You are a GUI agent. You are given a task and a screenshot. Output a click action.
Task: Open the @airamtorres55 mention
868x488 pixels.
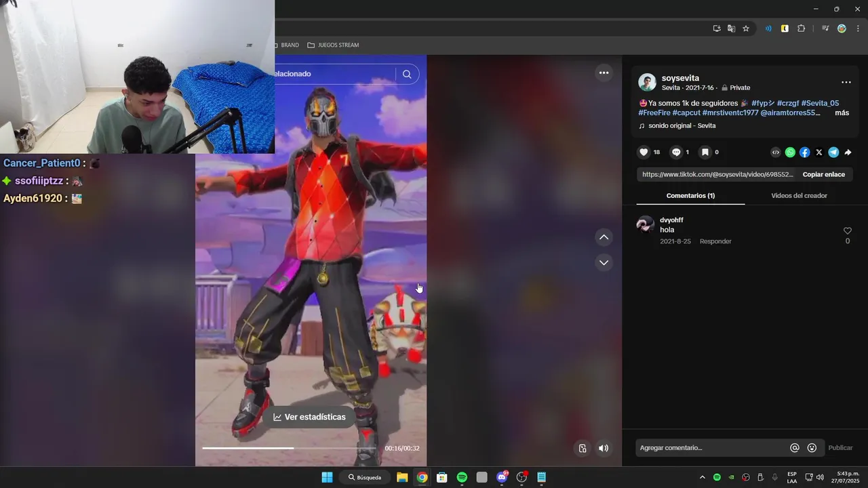coord(790,113)
